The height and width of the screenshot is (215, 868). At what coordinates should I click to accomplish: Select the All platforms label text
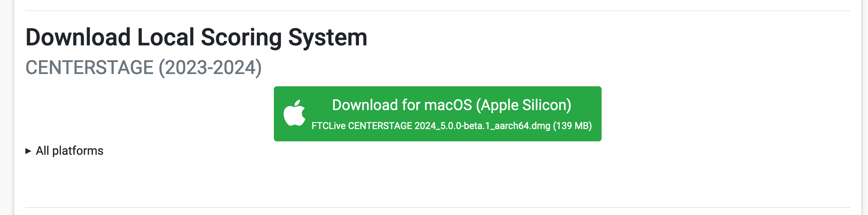click(x=69, y=151)
